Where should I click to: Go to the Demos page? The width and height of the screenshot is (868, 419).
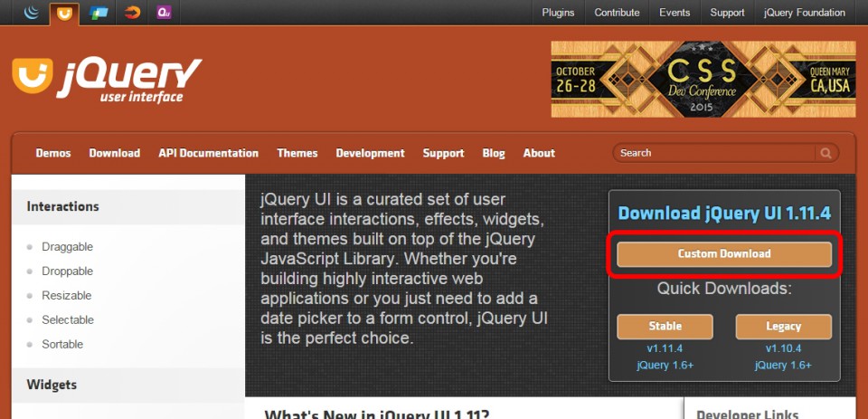pyautogui.click(x=53, y=153)
